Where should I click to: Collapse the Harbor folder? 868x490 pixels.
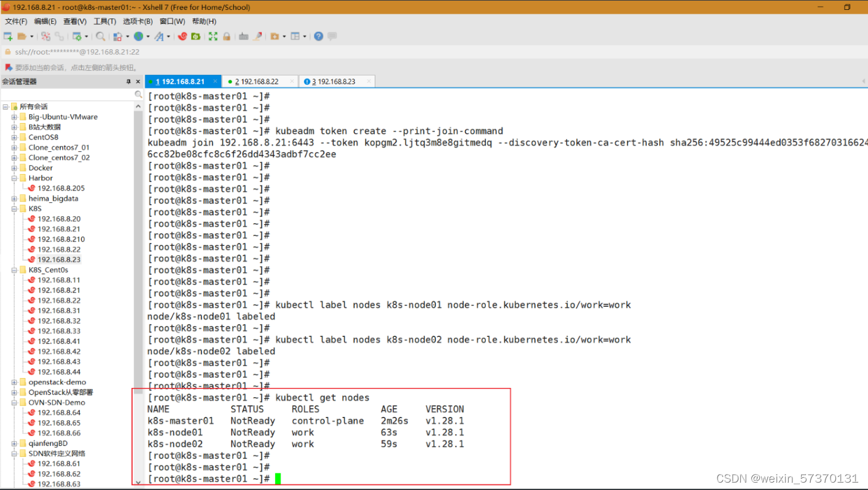click(14, 178)
